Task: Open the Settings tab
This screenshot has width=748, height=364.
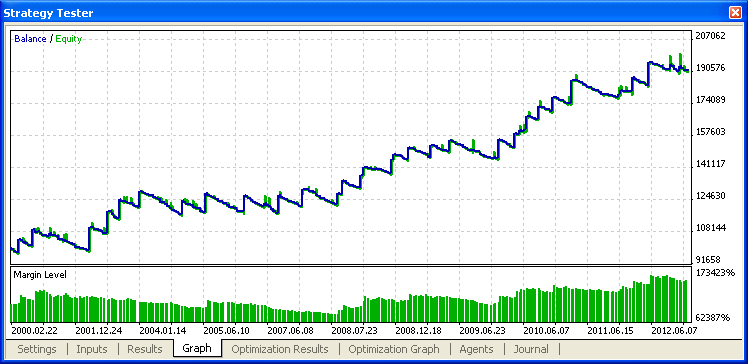Action: coord(37,349)
